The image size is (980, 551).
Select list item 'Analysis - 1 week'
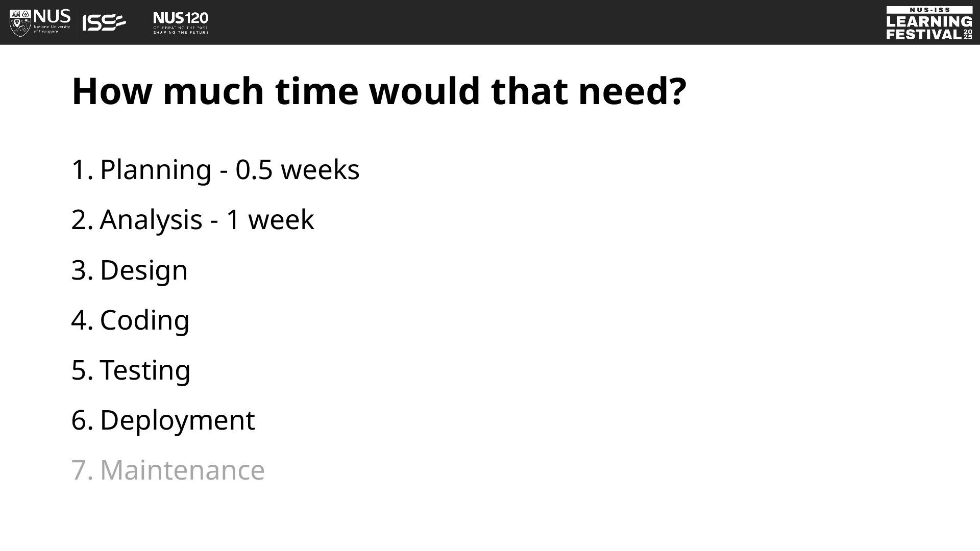(192, 220)
